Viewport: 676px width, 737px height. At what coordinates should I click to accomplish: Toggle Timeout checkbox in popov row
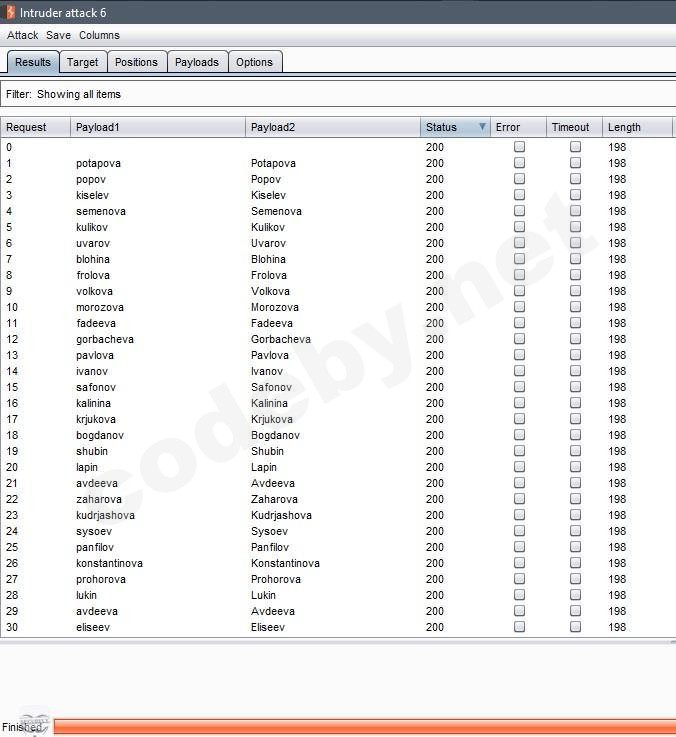tap(575, 179)
